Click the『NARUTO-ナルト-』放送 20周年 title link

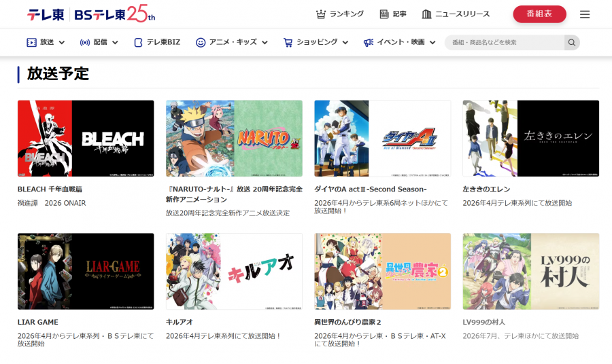pyautogui.click(x=234, y=194)
